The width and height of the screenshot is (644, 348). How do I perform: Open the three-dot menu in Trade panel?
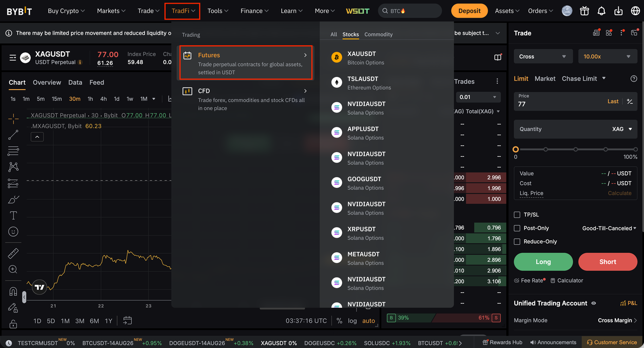(x=622, y=33)
